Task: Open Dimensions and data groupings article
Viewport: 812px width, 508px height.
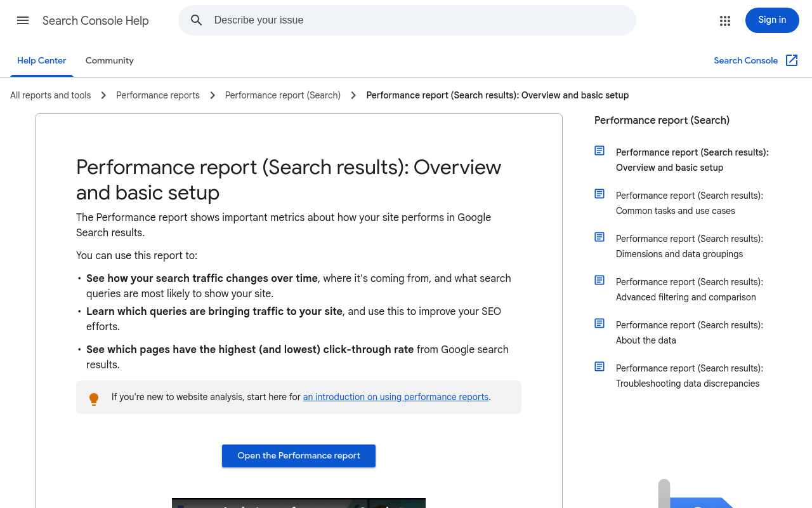Action: coord(690,246)
